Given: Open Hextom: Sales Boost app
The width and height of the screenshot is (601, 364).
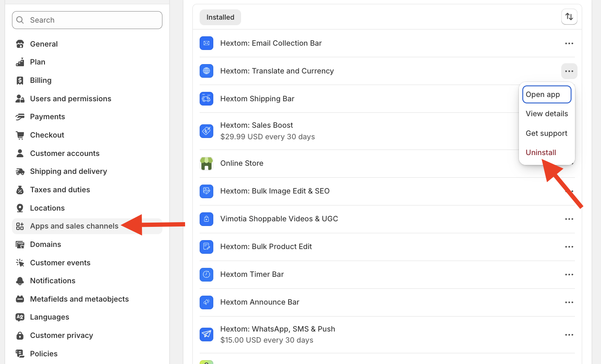Looking at the screenshot, I should [256, 125].
